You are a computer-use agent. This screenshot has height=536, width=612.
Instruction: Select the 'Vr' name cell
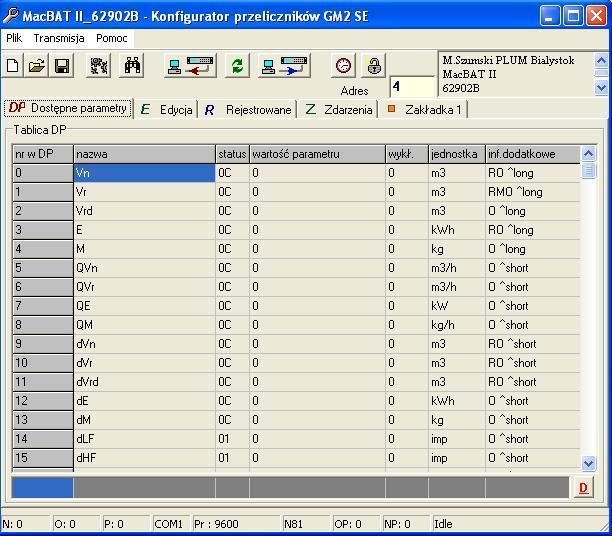tap(144, 192)
